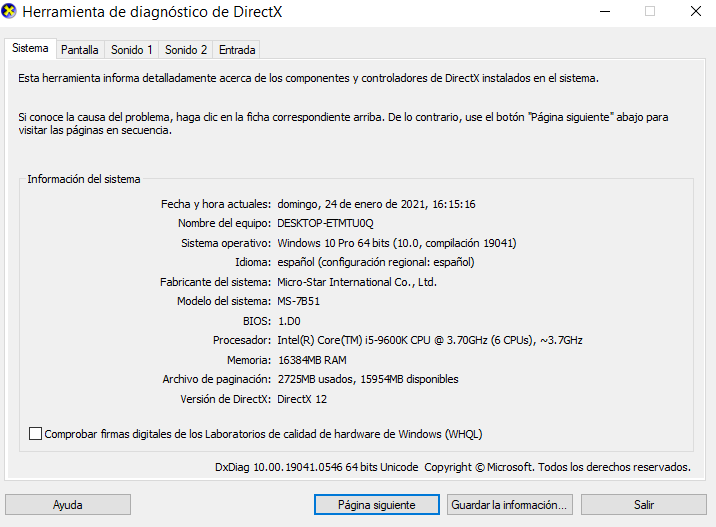Click the DirectX icon in the title bar
716x527 pixels.
pyautogui.click(x=9, y=11)
